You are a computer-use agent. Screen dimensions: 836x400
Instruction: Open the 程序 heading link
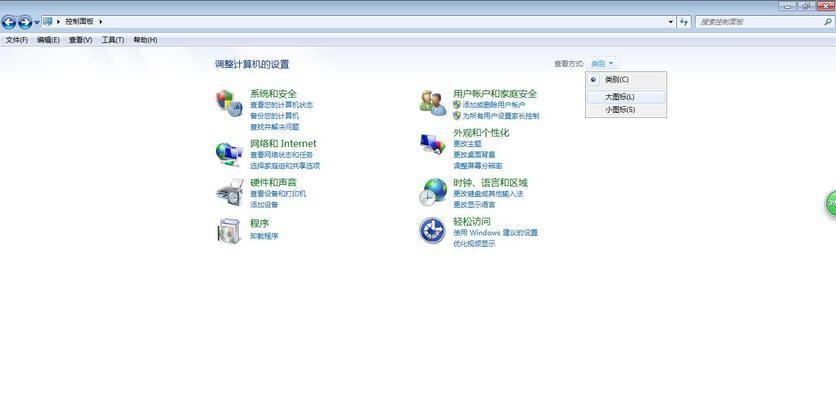pyautogui.click(x=260, y=223)
